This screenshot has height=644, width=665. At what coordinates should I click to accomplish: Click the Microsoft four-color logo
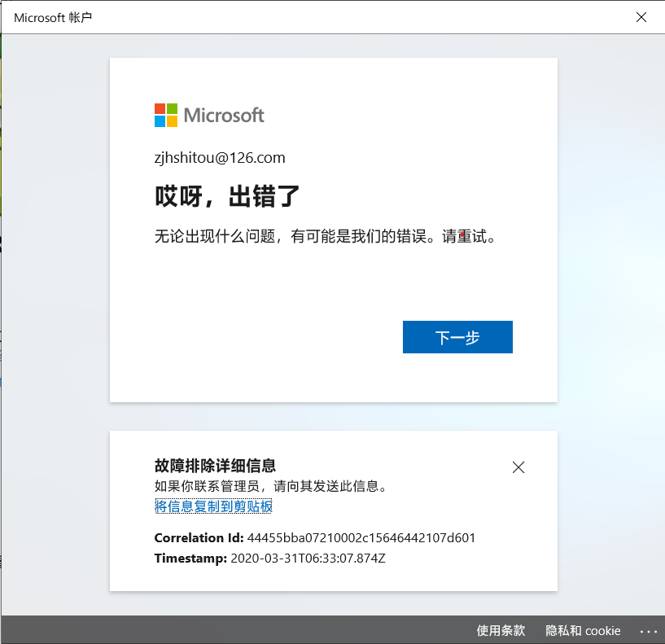coord(166,115)
